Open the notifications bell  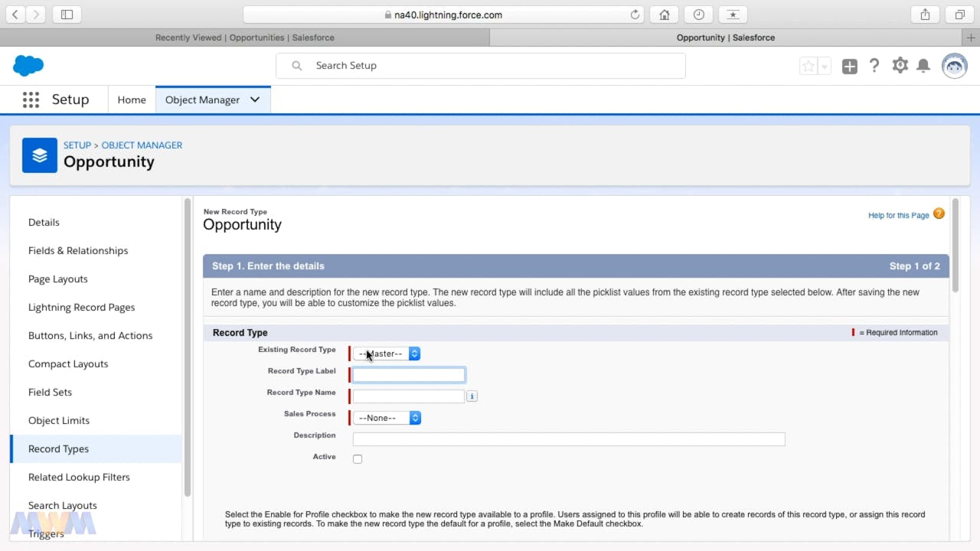[923, 66]
